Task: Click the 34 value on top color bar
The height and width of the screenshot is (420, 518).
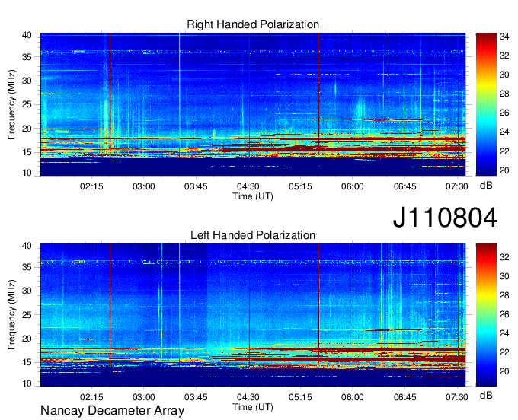Action: point(504,37)
